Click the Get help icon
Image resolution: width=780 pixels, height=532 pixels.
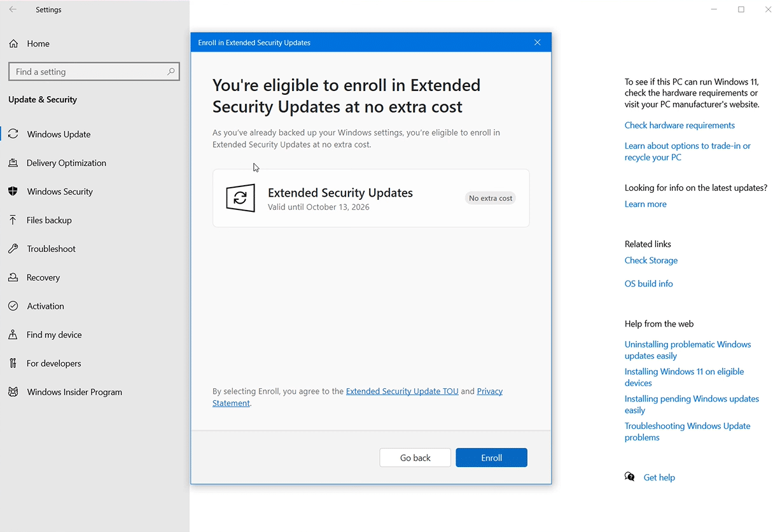point(629,477)
